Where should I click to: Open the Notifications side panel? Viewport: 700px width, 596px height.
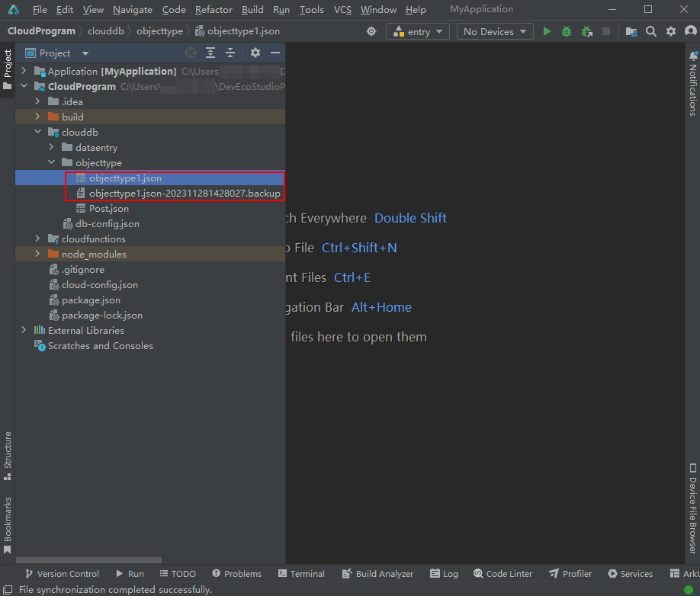click(x=692, y=84)
